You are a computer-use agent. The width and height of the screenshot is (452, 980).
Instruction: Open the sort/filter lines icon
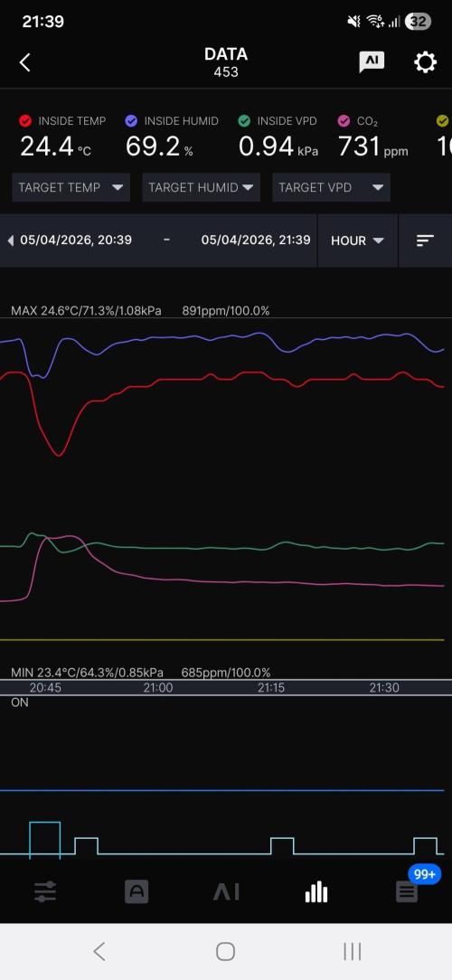(x=425, y=240)
